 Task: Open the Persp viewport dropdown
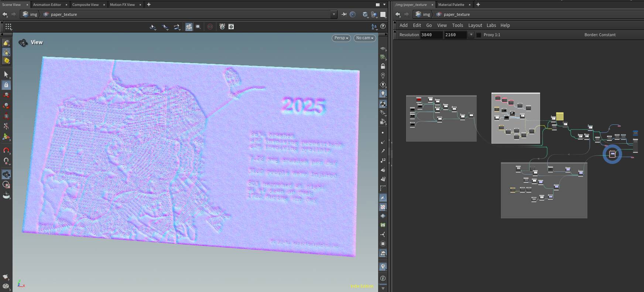click(x=341, y=38)
